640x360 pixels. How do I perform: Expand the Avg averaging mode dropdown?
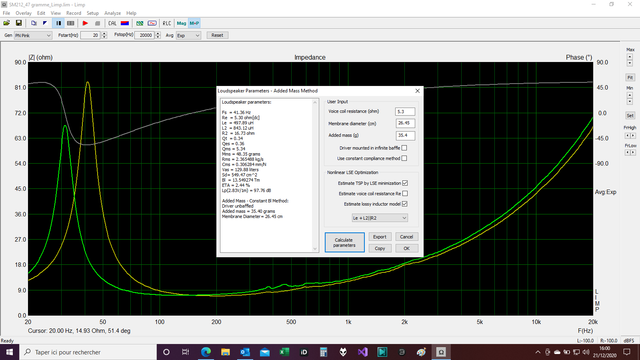197,36
